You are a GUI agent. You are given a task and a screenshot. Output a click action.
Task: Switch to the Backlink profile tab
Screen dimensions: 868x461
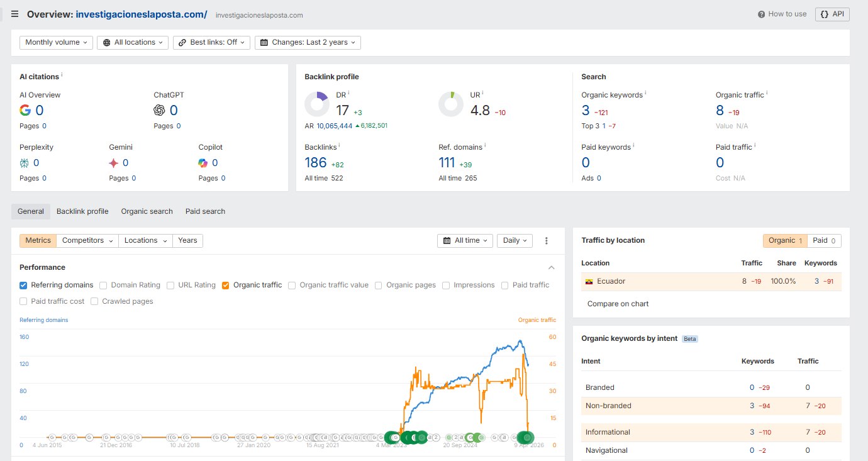82,211
